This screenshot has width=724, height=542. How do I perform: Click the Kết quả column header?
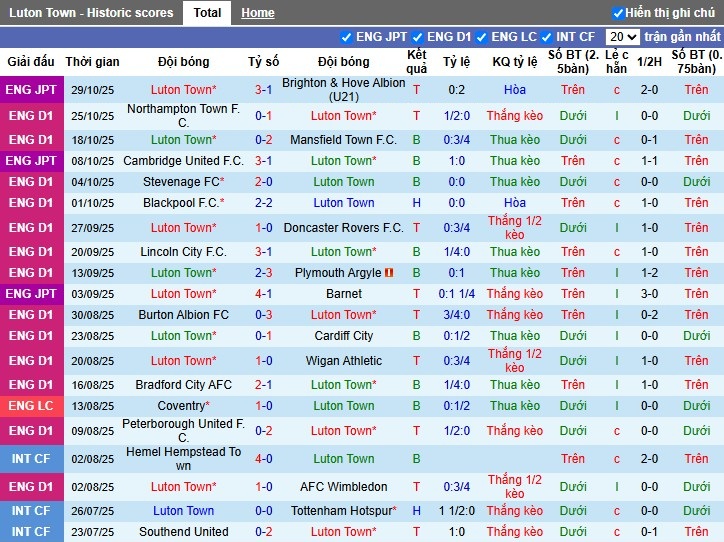[416, 62]
